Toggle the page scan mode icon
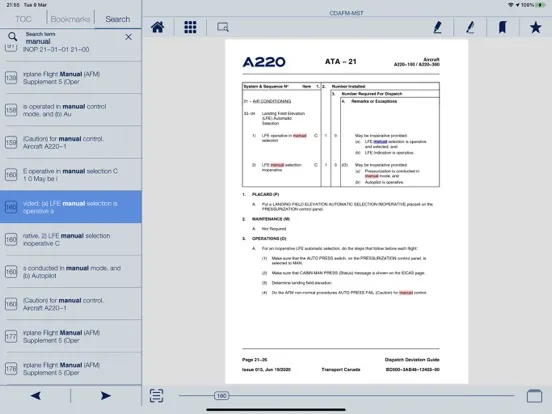 pos(156,395)
